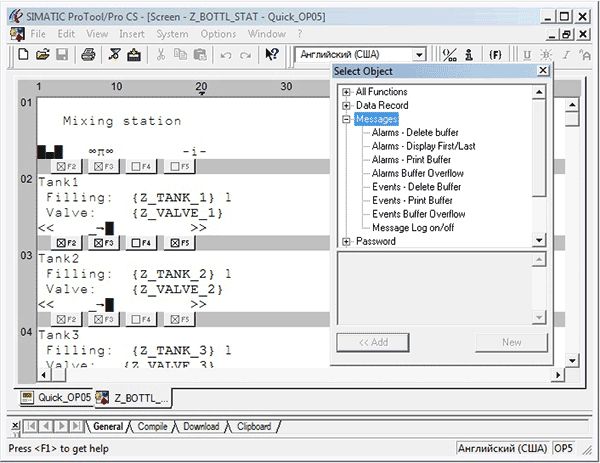Image resolution: width=600 pixels, height=463 pixels.
Task: Open the Options menu
Action: [x=218, y=34]
